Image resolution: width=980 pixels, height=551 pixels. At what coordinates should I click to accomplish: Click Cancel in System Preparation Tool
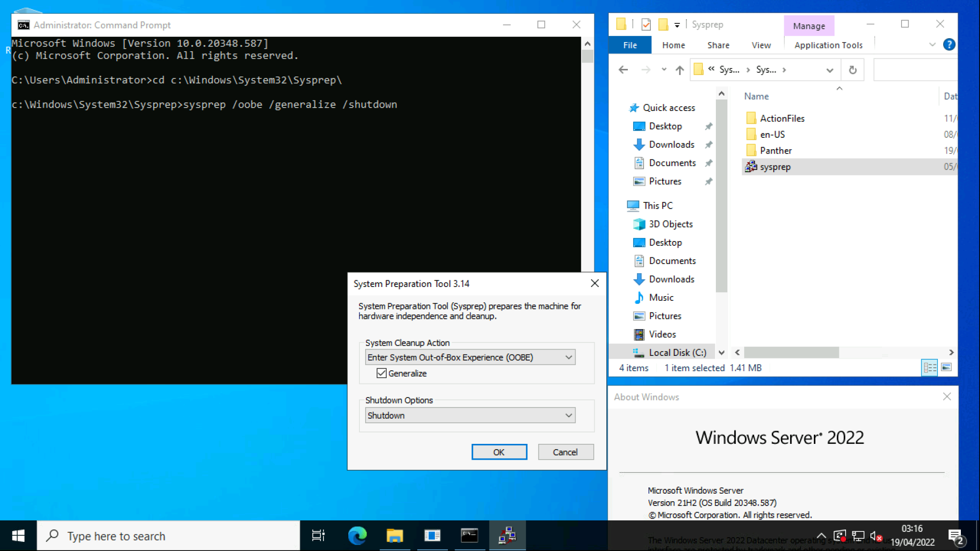tap(566, 452)
